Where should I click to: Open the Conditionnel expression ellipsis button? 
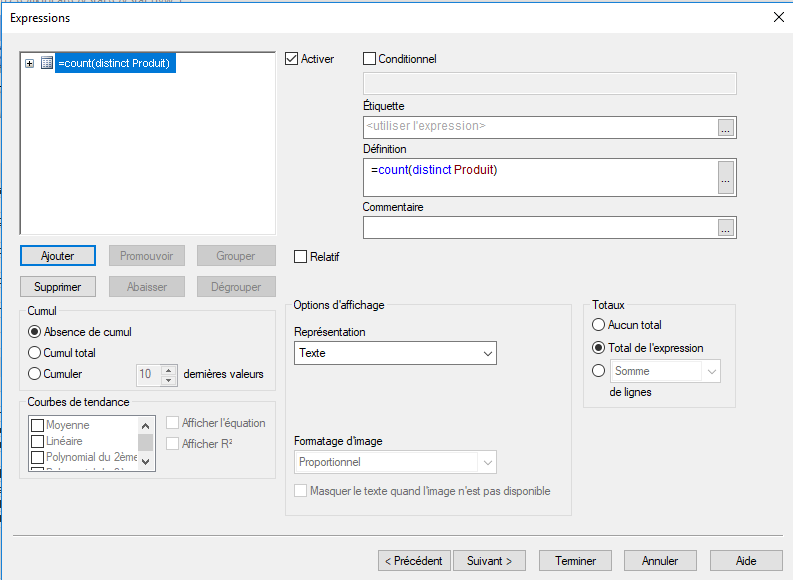726,84
